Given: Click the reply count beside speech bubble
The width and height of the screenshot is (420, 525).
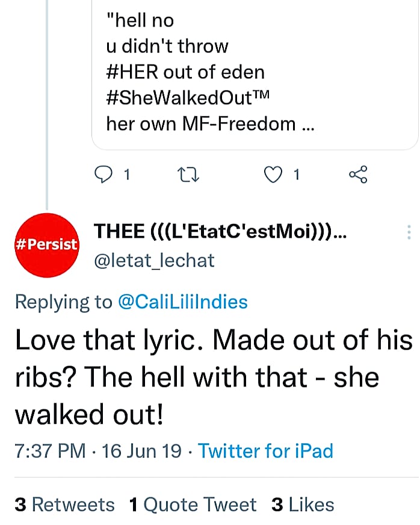Looking at the screenshot, I should click(127, 175).
